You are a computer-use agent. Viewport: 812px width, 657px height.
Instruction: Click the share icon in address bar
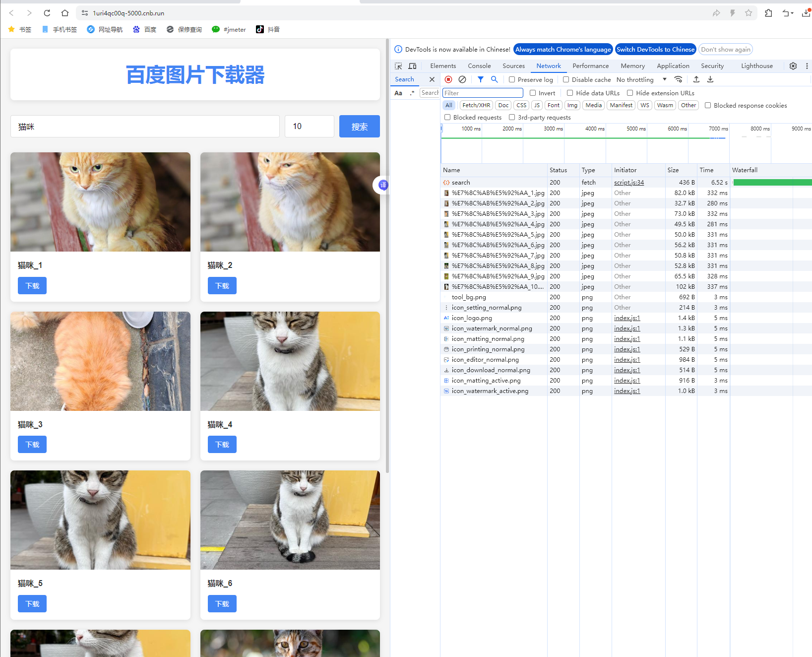click(716, 13)
